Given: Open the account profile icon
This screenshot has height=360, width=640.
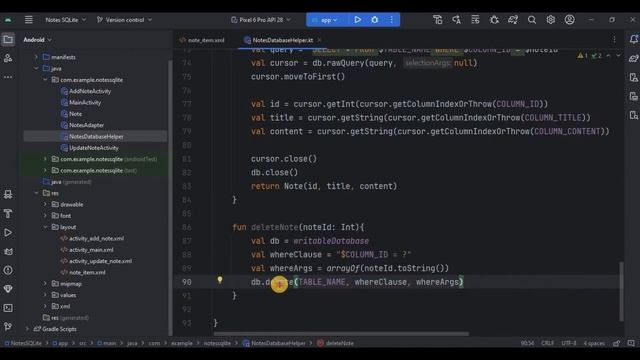Looking at the screenshot, I should click(x=569, y=20).
